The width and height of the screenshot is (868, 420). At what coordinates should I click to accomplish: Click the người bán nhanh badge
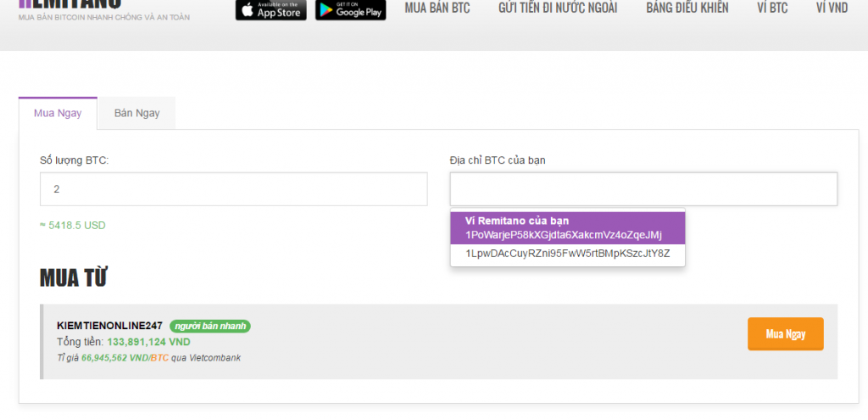210,326
